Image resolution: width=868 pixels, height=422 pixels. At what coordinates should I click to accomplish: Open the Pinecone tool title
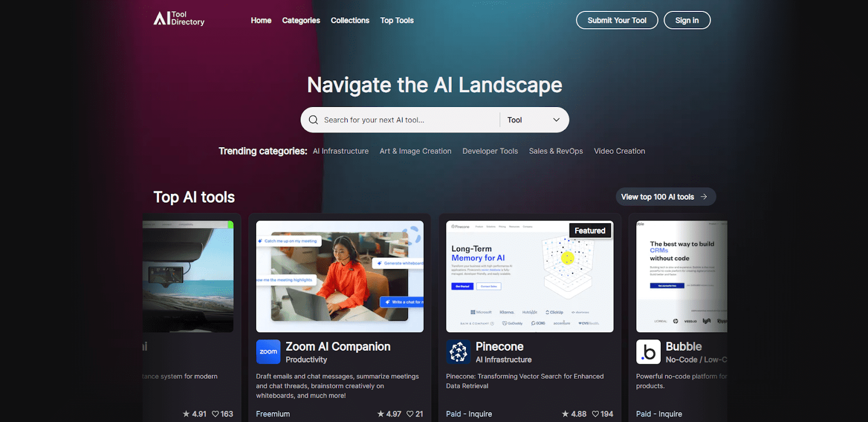pyautogui.click(x=500, y=347)
